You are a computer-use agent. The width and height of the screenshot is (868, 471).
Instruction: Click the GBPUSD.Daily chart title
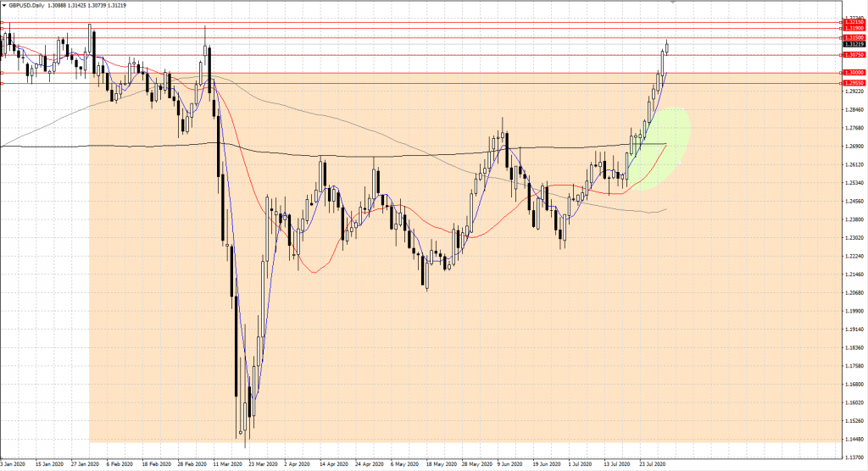[x=29, y=5]
